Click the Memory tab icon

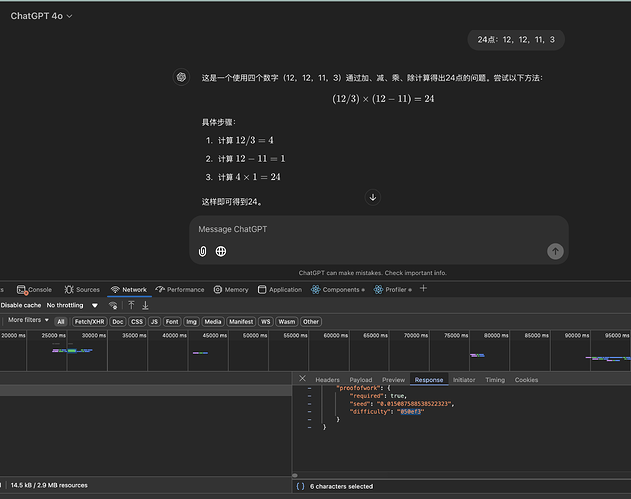pyautogui.click(x=218, y=290)
